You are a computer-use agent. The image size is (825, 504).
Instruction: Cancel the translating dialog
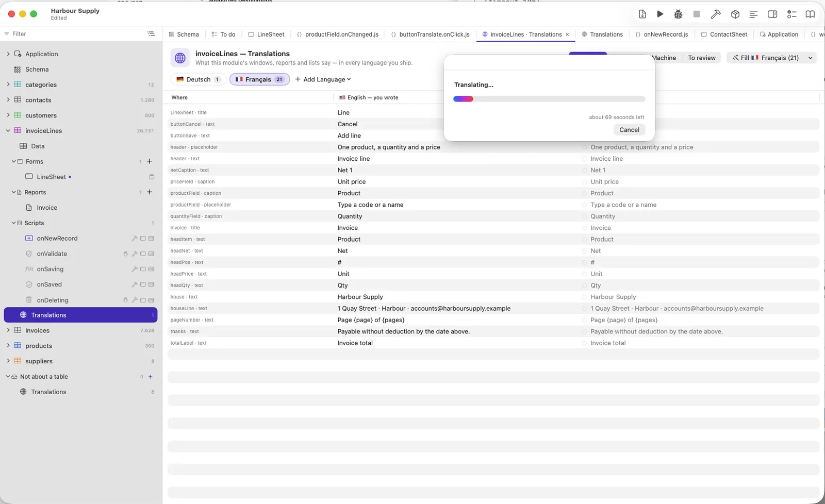tap(629, 130)
